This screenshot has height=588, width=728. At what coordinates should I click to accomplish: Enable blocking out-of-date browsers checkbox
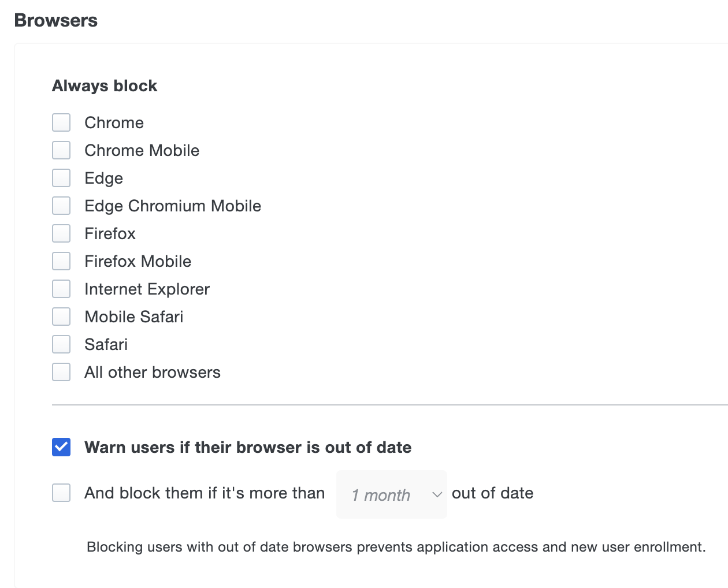coord(61,493)
